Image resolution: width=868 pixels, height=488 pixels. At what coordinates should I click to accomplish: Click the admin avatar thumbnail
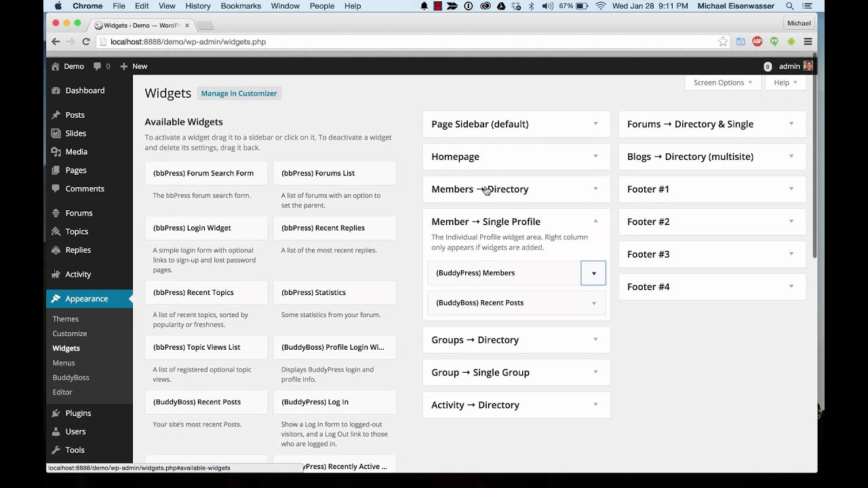pyautogui.click(x=808, y=66)
